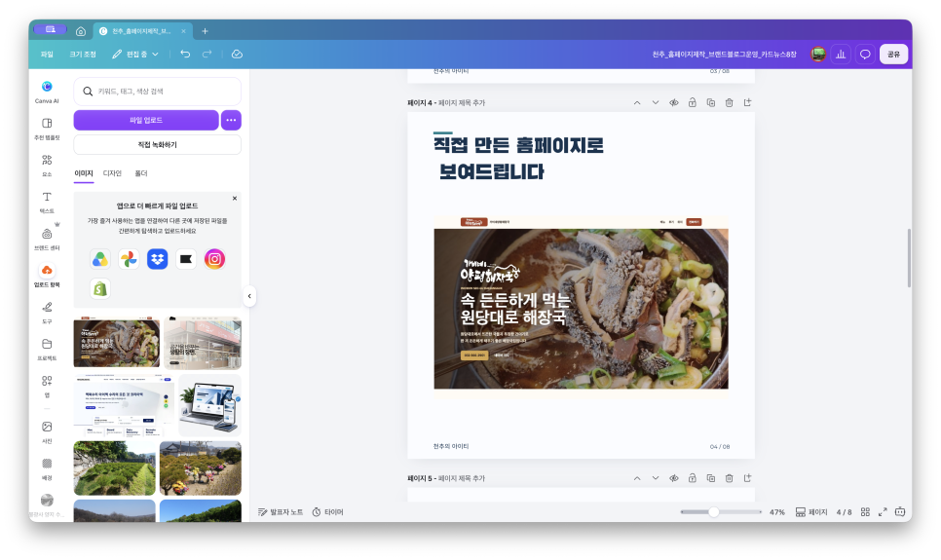Open a new tab with plus icon
Viewport: 941px width, 560px height.
(205, 31)
